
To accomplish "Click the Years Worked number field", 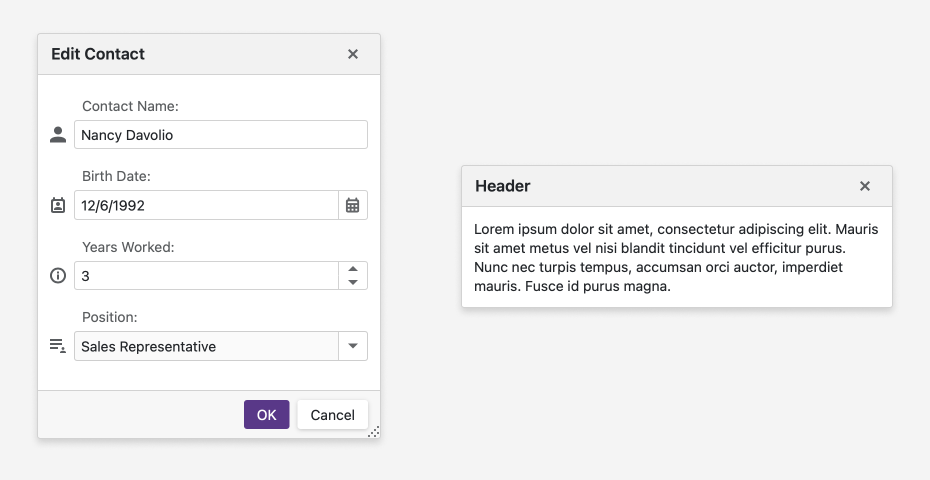I will 206,276.
